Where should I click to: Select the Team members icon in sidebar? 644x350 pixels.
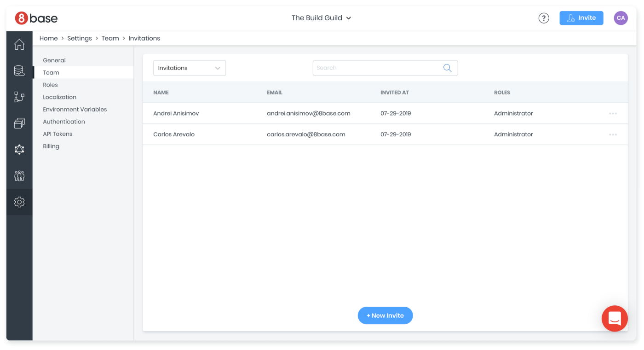tap(19, 175)
